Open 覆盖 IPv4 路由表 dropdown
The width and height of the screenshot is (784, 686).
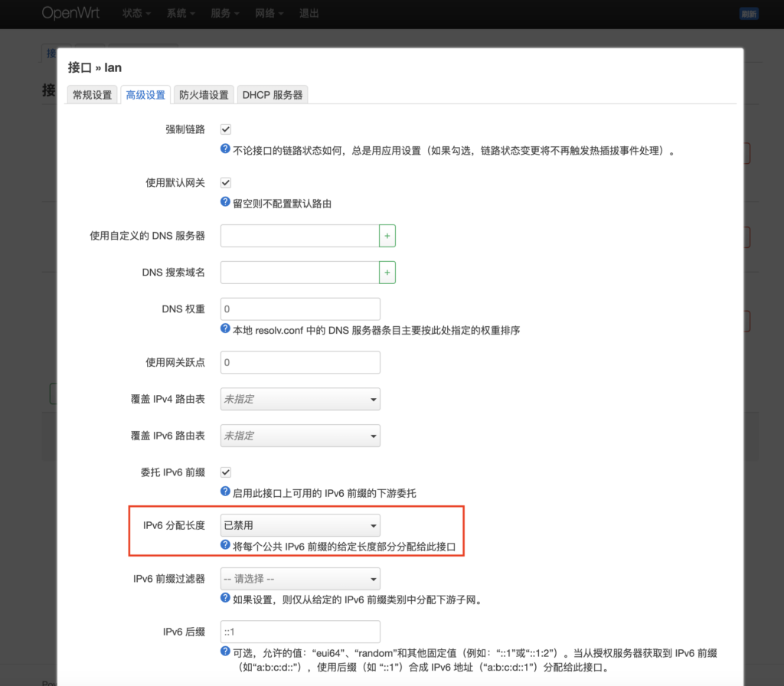click(300, 399)
